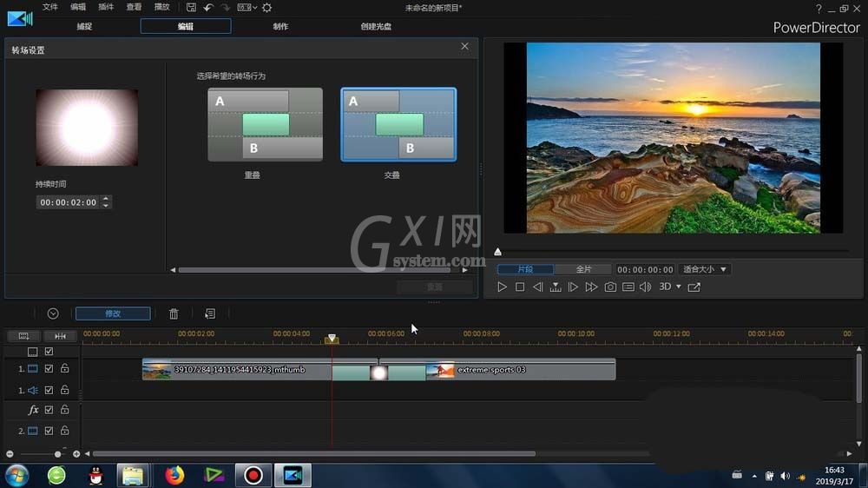Lock audio track 1
This screenshot has width=868, height=488.
point(65,389)
